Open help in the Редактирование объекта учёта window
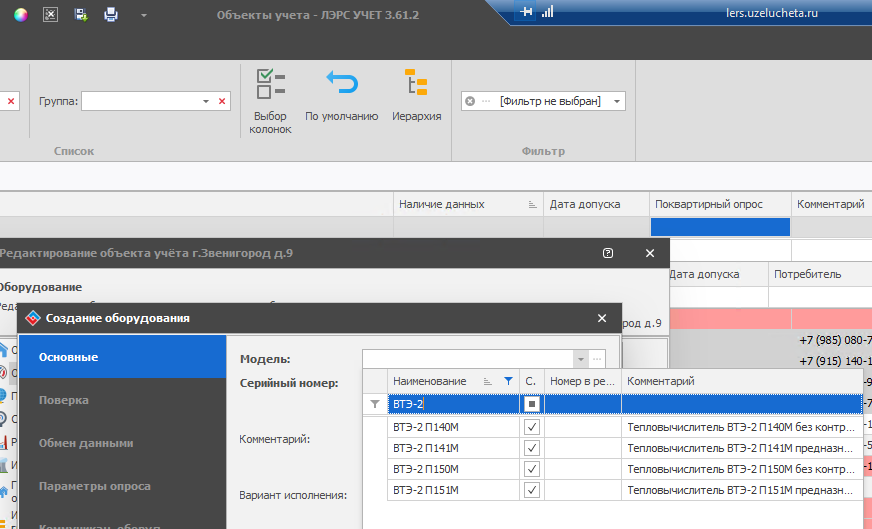Image resolution: width=872 pixels, height=529 pixels. 608,253
